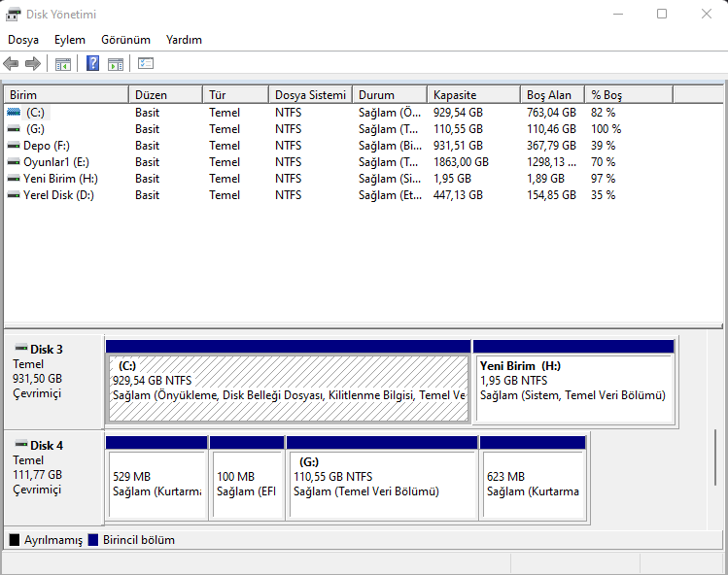The height and width of the screenshot is (575, 728).
Task: Click the Disk 3 disk icon
Action: coord(20,347)
